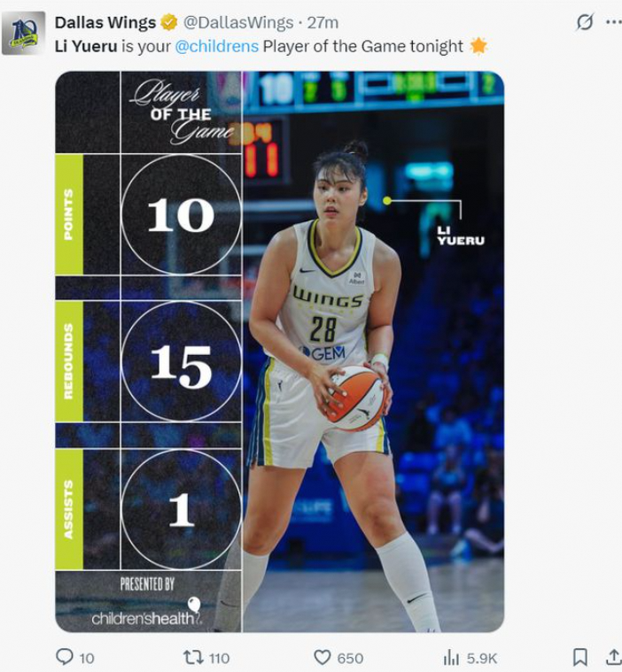View post analytics bar chart icon
The image size is (622, 672).
pyautogui.click(x=451, y=658)
